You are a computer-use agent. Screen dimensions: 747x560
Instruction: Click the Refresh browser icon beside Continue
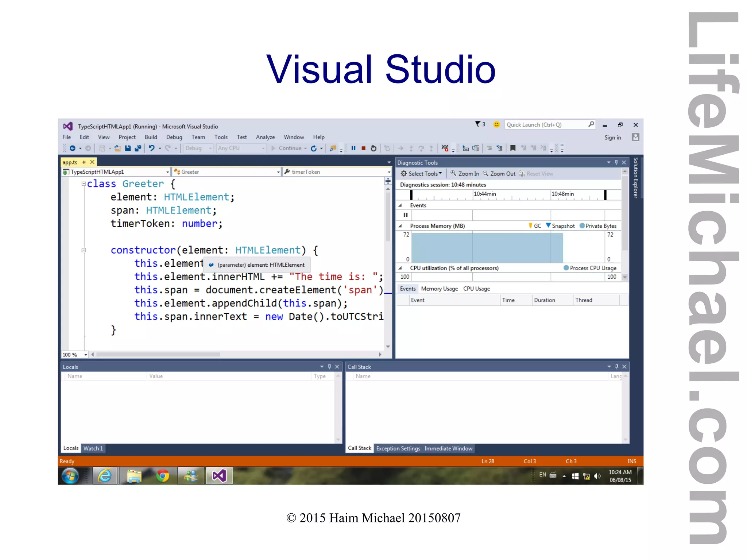(x=314, y=148)
